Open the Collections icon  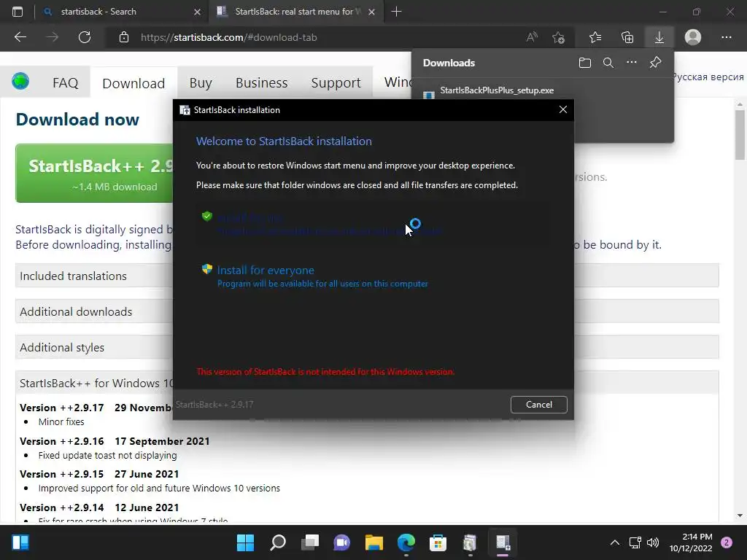click(627, 37)
